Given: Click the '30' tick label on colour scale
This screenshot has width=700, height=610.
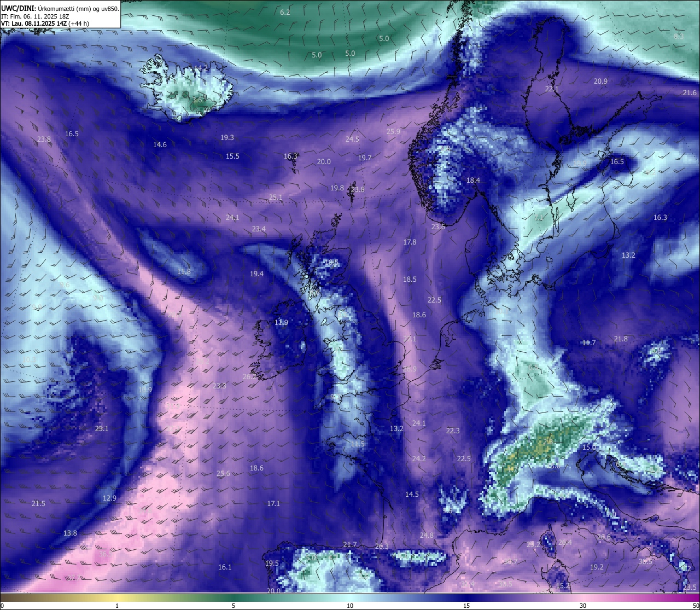Looking at the screenshot, I should (583, 606).
